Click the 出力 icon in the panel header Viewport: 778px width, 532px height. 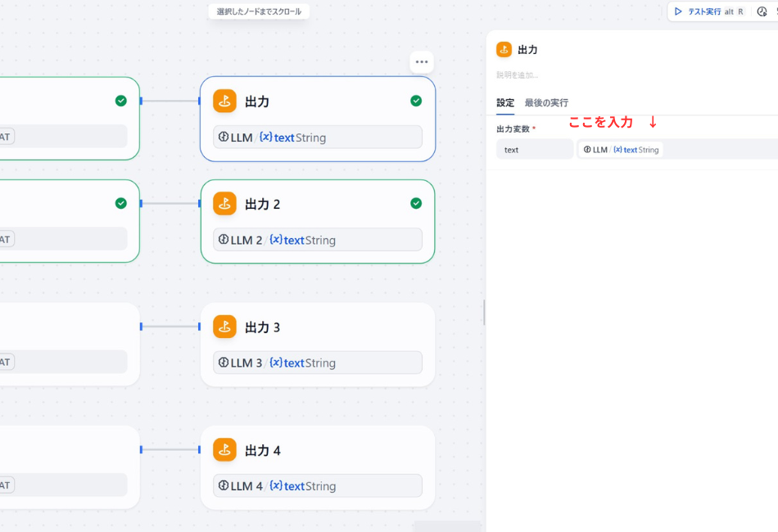[x=504, y=49]
